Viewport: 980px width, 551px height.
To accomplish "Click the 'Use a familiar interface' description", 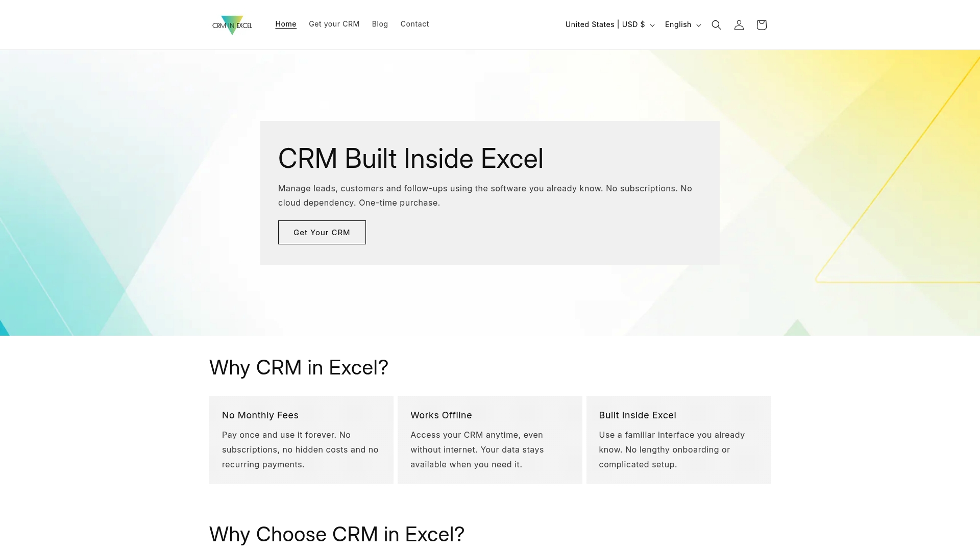I will [672, 449].
